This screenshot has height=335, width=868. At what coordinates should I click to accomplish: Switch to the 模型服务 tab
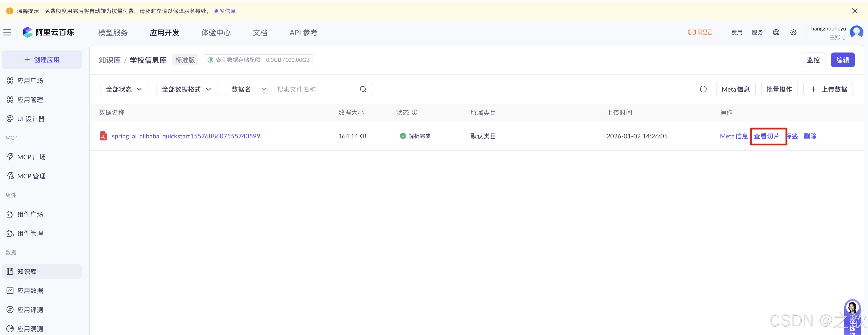pyautogui.click(x=113, y=33)
